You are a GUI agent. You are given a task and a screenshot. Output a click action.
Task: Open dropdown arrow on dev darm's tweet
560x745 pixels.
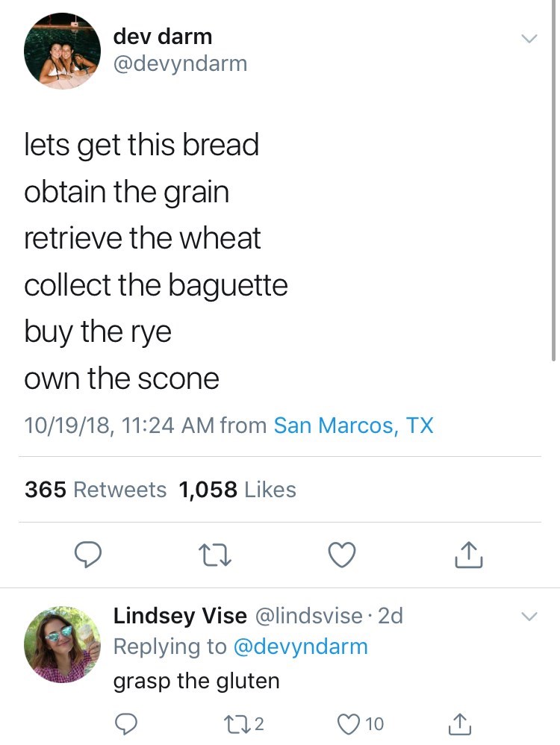[x=528, y=38]
